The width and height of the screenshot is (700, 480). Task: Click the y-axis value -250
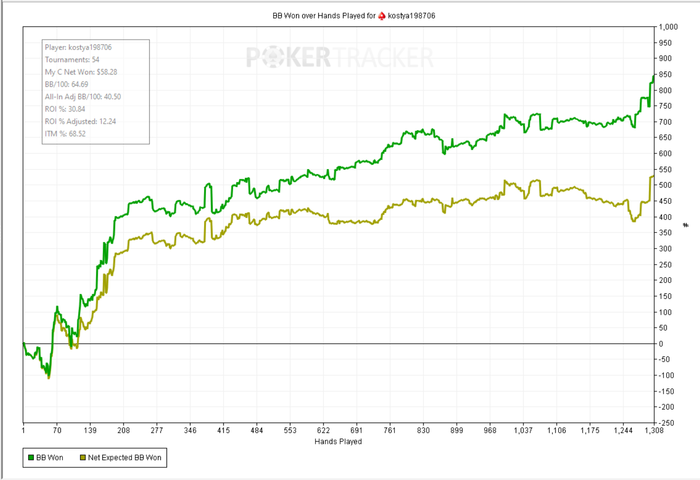pos(666,423)
